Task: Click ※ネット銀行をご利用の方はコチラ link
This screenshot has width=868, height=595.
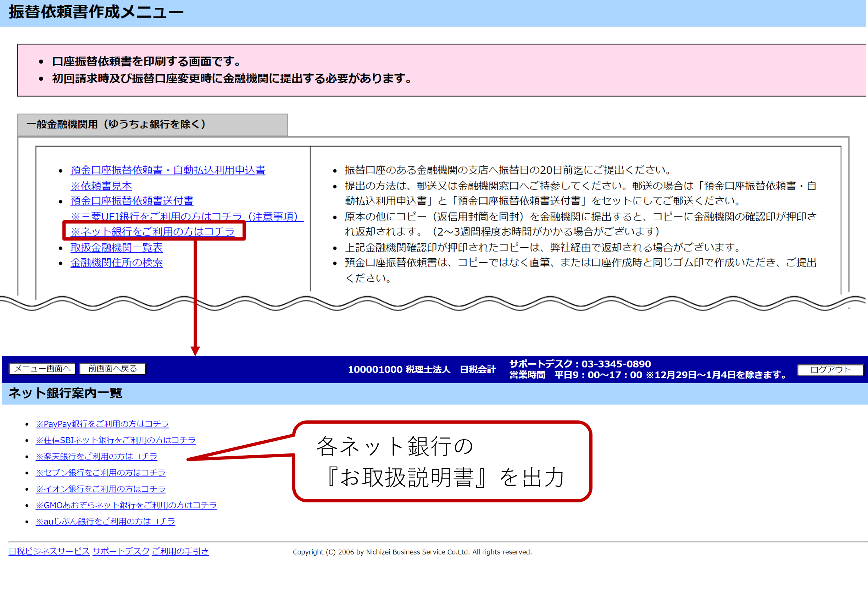Action: coord(152,232)
